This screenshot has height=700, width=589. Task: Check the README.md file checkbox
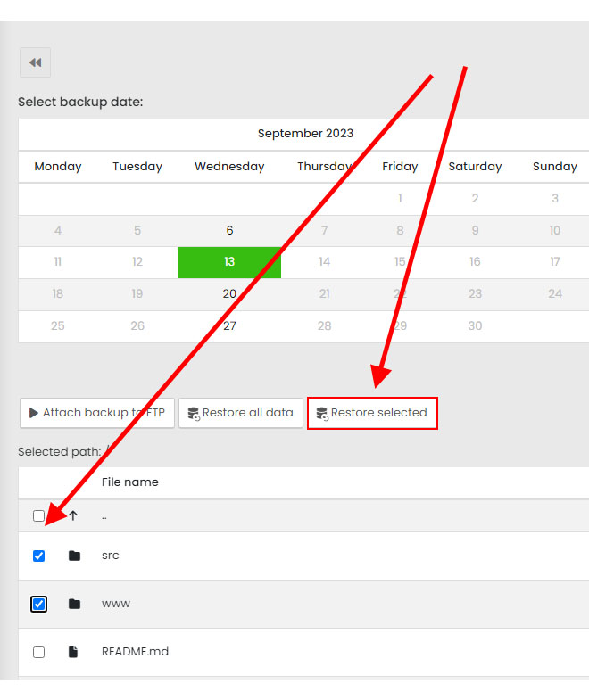click(38, 652)
